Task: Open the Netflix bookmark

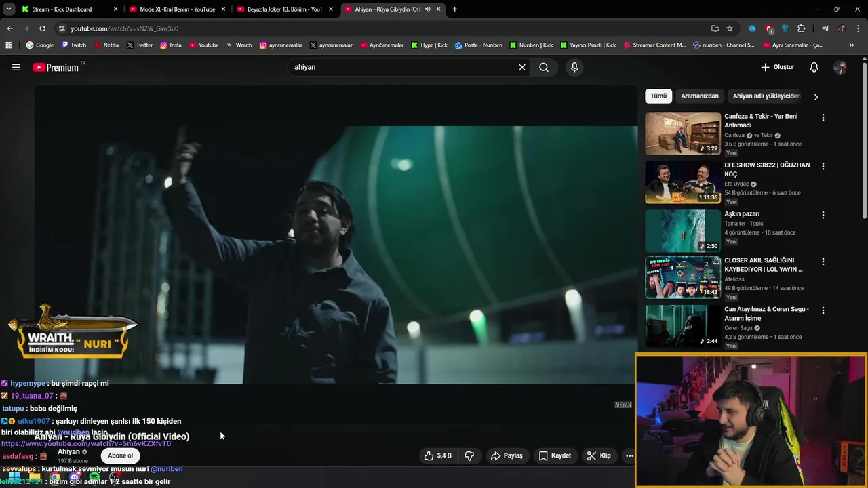Action: 106,45
